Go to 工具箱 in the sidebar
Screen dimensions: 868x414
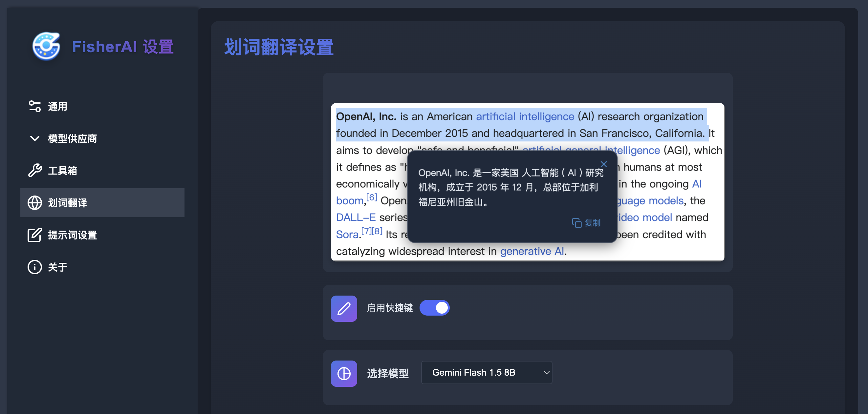pyautogui.click(x=102, y=171)
